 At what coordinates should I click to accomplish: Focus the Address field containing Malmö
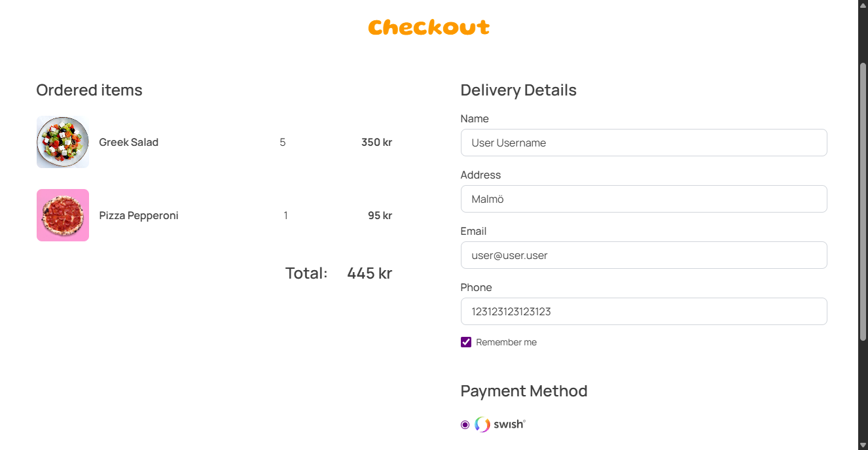[x=644, y=199]
